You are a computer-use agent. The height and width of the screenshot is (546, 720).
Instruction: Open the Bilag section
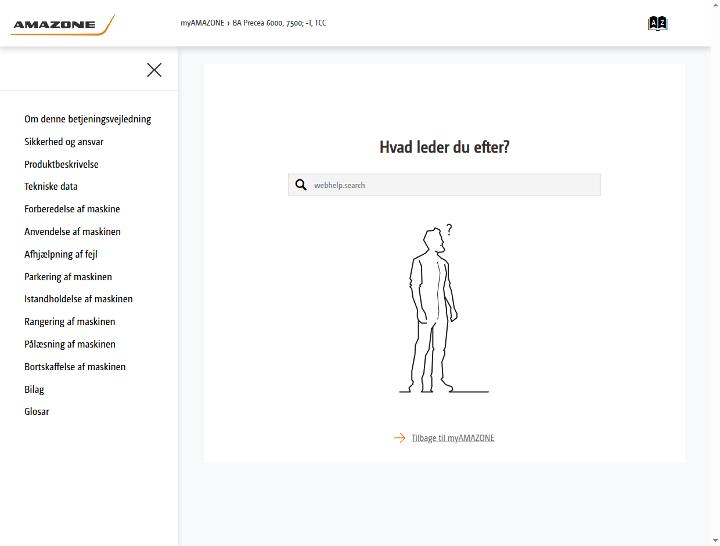point(34,389)
